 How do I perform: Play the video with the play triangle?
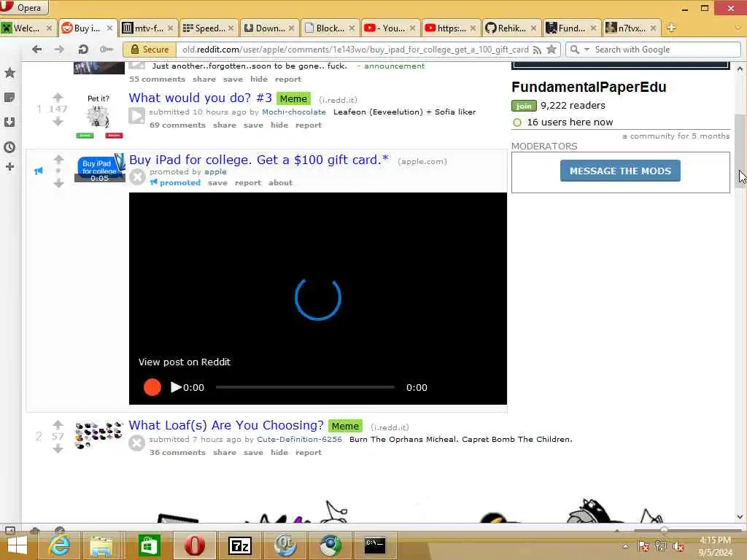click(176, 387)
